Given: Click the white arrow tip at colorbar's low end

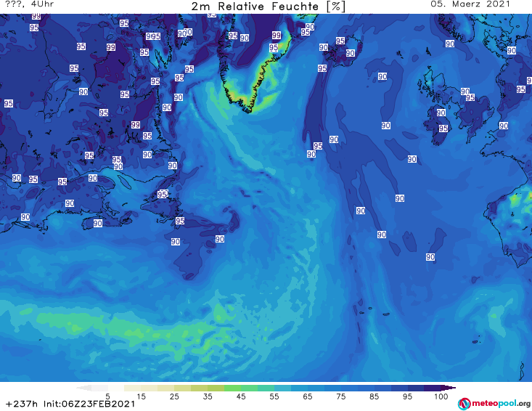Looking at the screenshot, I should pyautogui.click(x=84, y=388).
